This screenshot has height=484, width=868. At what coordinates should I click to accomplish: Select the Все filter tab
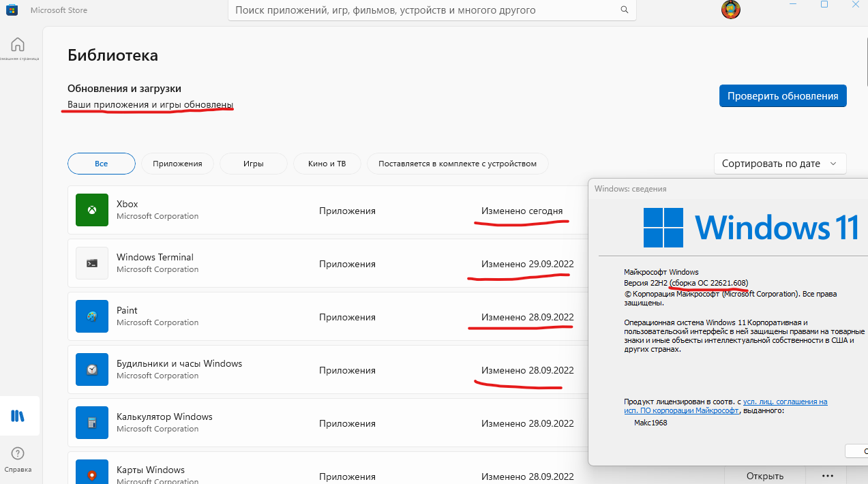(102, 164)
